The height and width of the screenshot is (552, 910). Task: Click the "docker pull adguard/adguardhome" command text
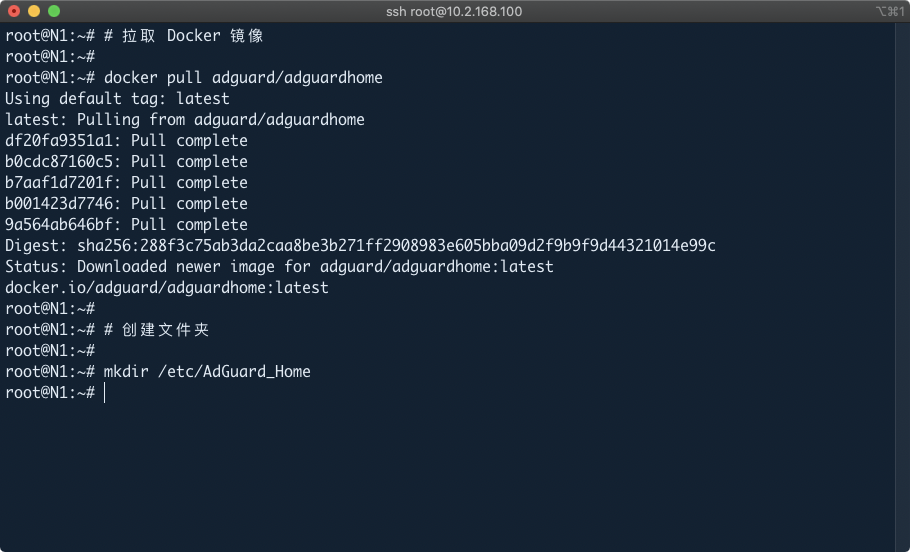(243, 78)
